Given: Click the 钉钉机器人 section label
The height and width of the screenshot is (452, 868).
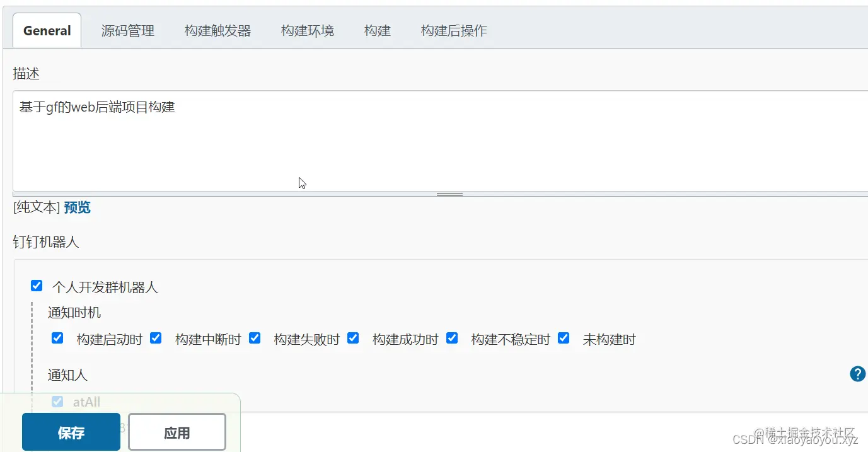Looking at the screenshot, I should click(46, 242).
